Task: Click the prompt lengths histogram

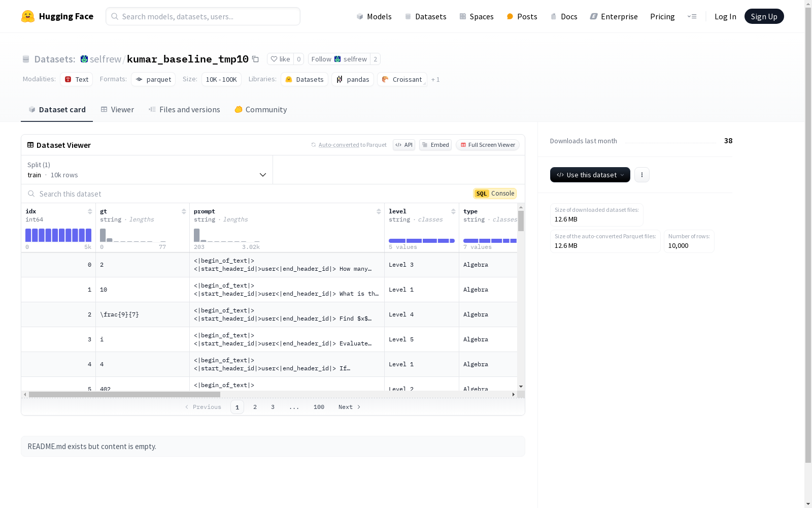Action: pyautogui.click(x=227, y=235)
